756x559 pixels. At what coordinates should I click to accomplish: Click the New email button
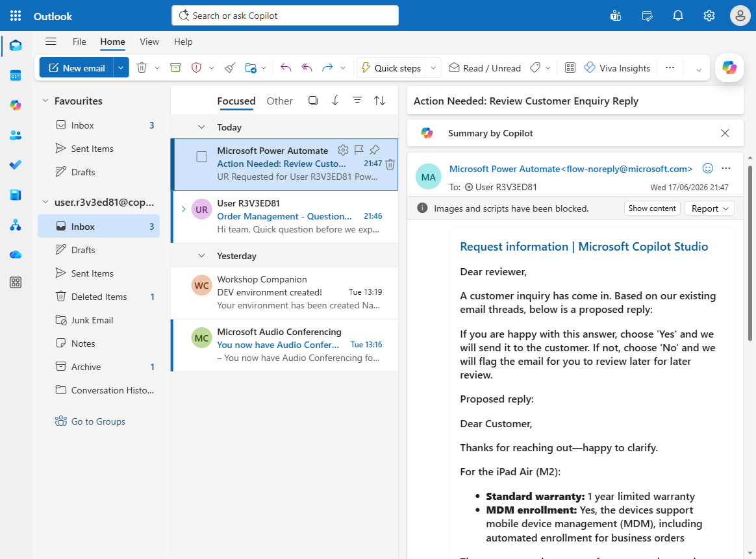[x=77, y=68]
